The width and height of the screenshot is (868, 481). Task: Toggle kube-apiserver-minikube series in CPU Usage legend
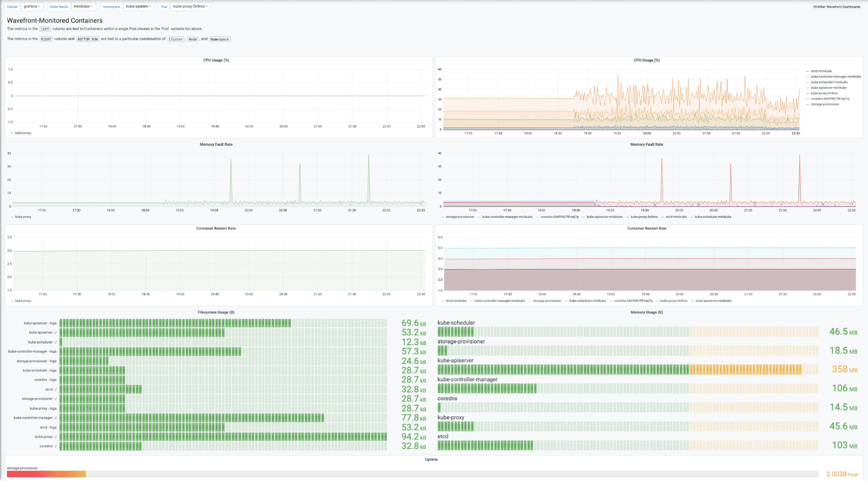pyautogui.click(x=828, y=88)
